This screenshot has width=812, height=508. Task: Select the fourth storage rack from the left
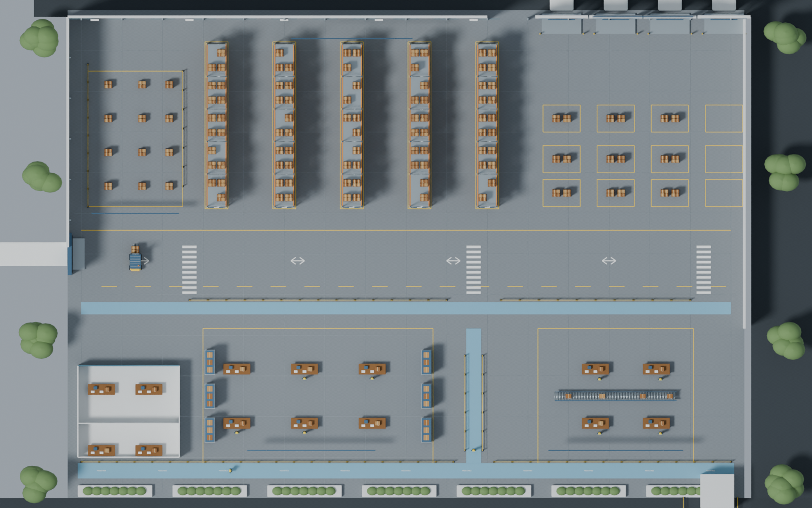(419, 125)
